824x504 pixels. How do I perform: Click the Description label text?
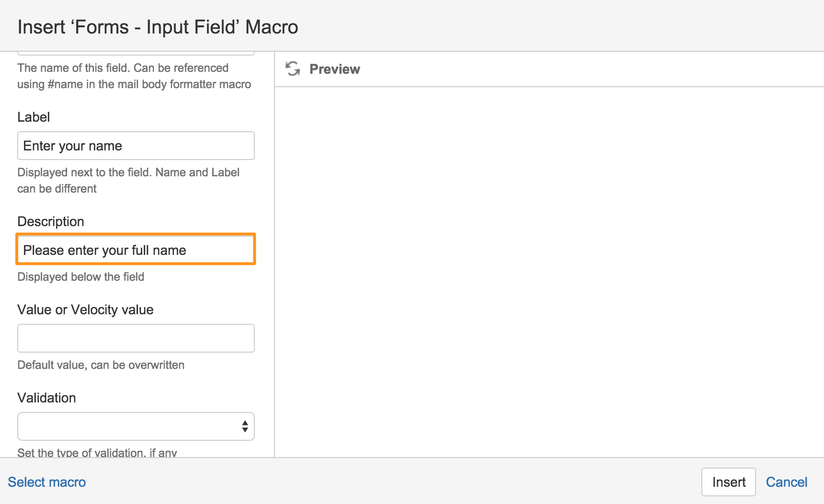pos(51,221)
